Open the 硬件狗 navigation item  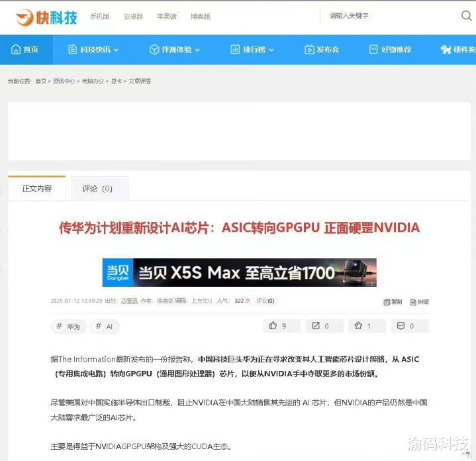(x=457, y=50)
